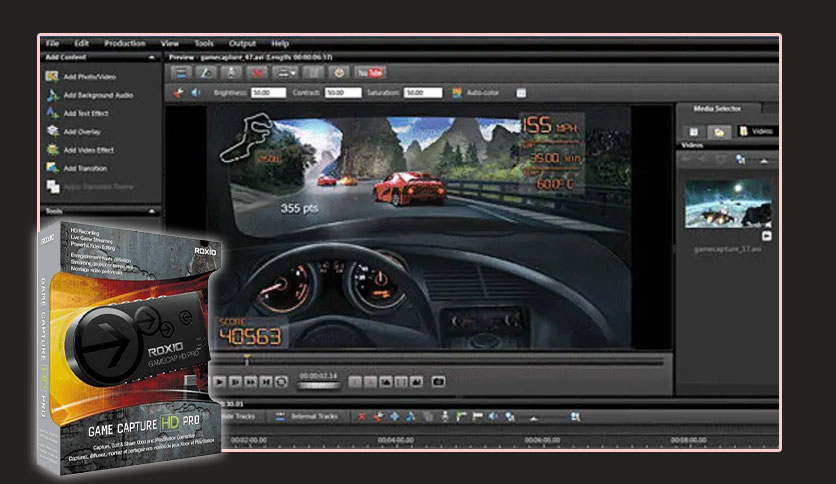
Task: Click the person-shaped preview toolbar icon
Action: (x=232, y=72)
